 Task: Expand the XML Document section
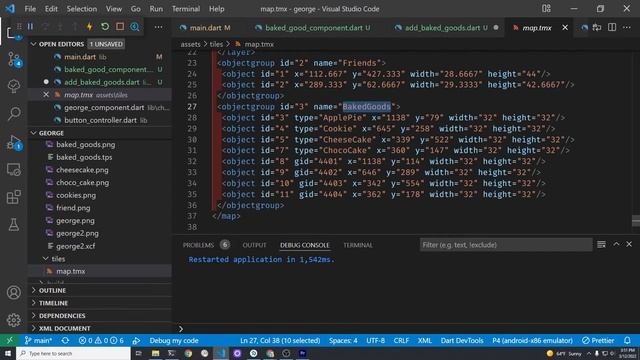64,328
